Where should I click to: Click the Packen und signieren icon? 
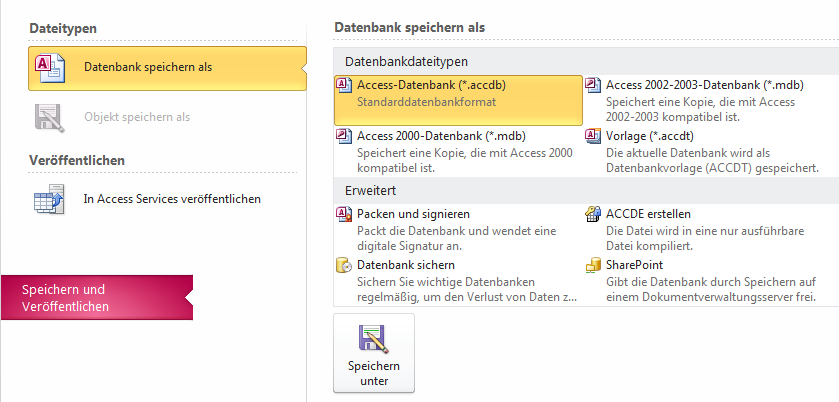pos(344,214)
